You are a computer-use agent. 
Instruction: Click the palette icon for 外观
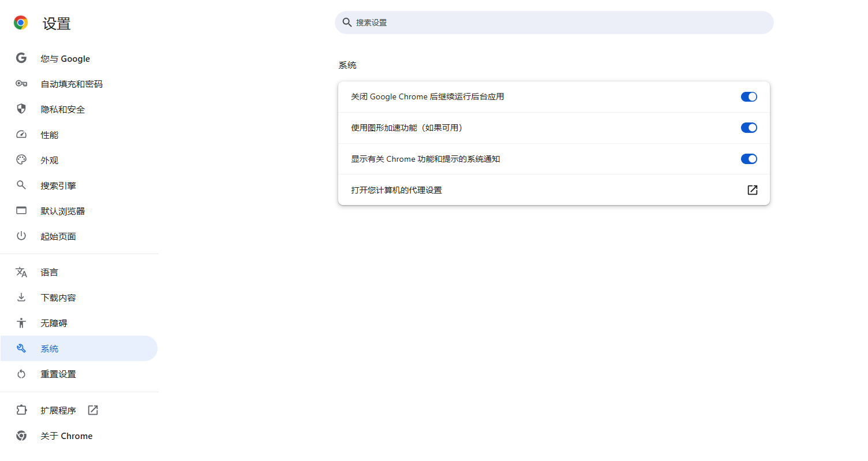point(21,160)
